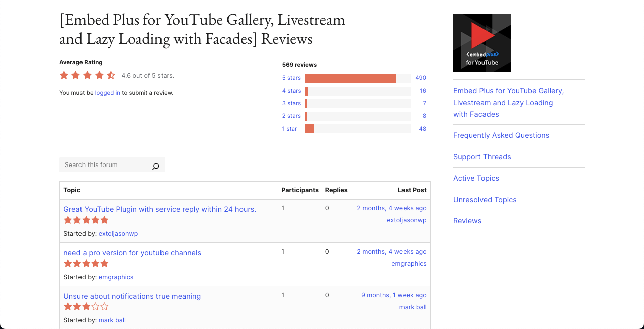Image resolution: width=644 pixels, height=329 pixels.
Task: Click the Embed Plus for YouTube plugin logo
Action: [482, 43]
